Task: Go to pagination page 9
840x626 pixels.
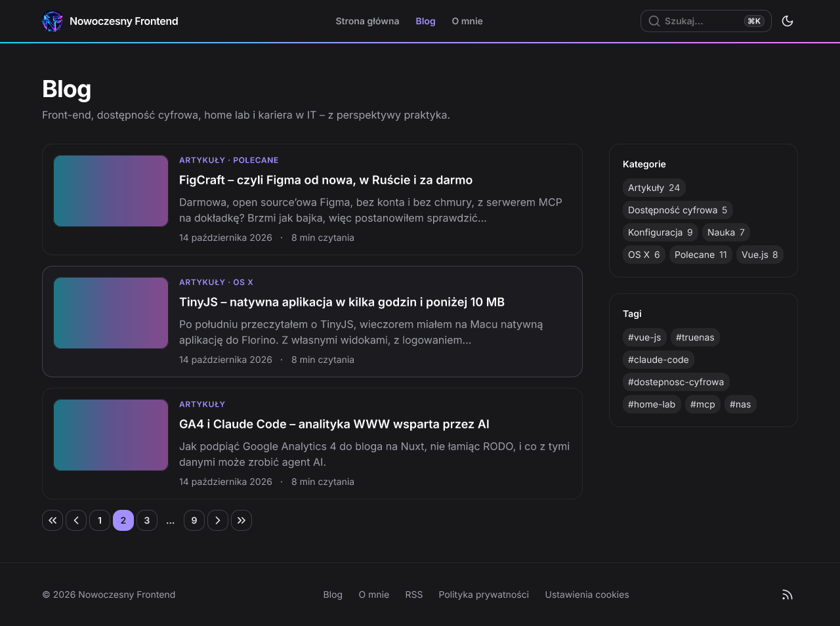Action: (194, 520)
